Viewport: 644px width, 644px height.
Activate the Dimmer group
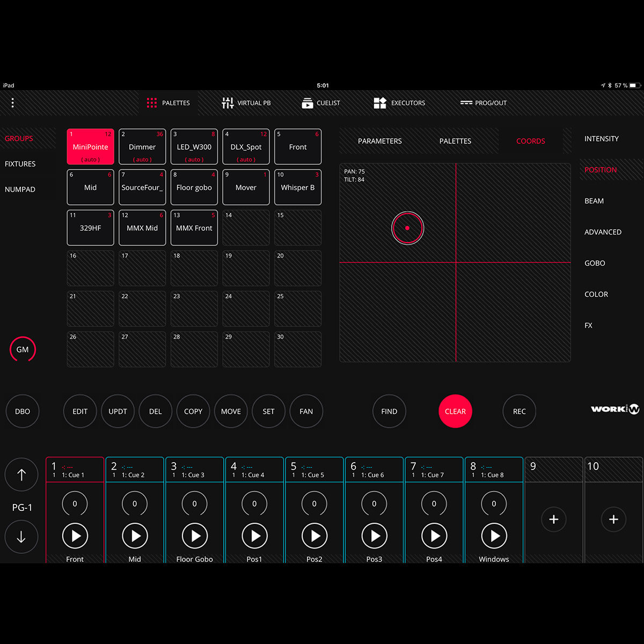[142, 146]
